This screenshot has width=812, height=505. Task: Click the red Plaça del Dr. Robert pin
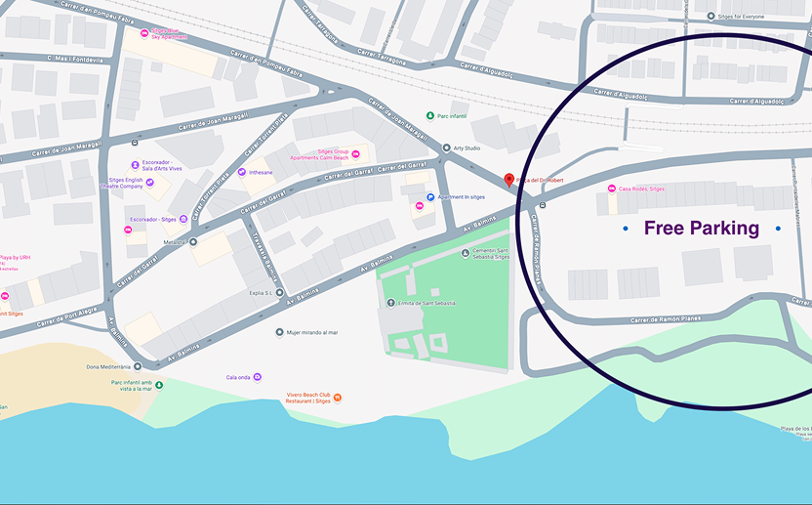click(509, 180)
